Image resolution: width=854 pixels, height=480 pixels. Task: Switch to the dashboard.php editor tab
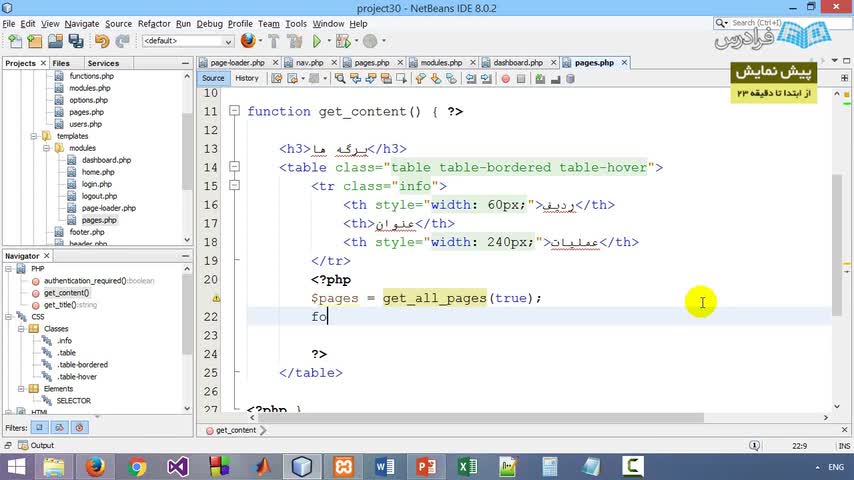[x=517, y=62]
